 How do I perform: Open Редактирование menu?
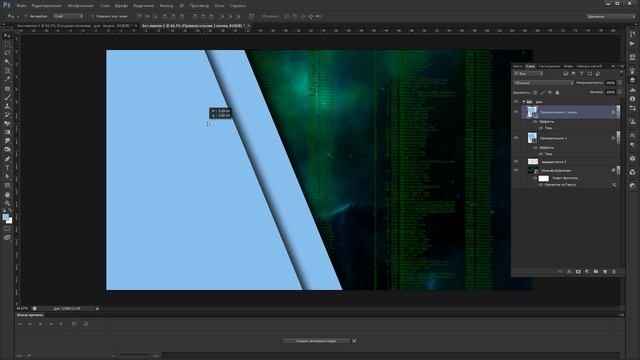click(x=47, y=6)
